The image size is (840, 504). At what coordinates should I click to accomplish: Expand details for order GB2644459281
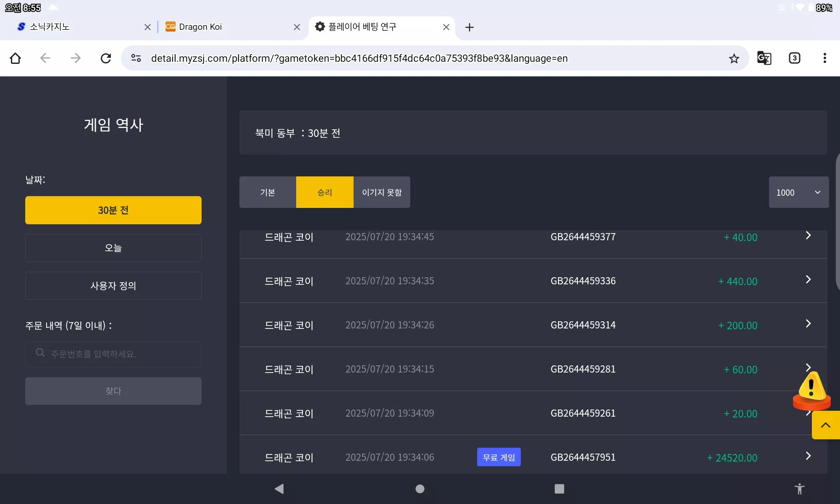click(x=808, y=367)
